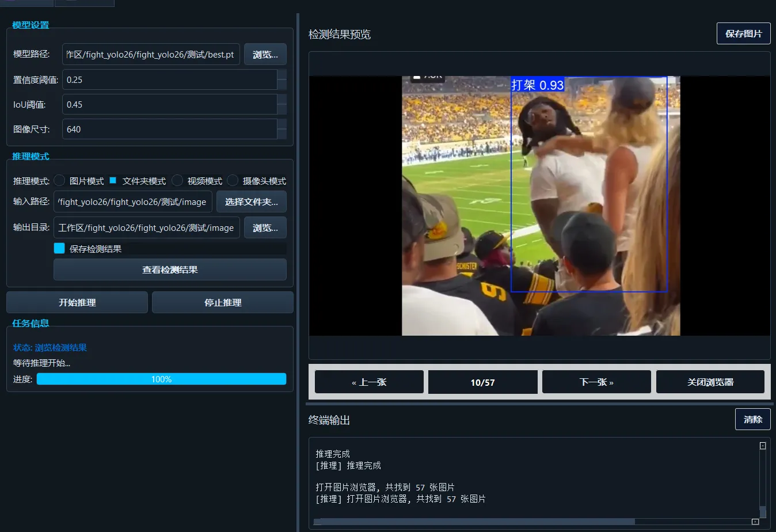Click the 10/57 image counter button
This screenshot has width=776, height=532.
point(483,382)
